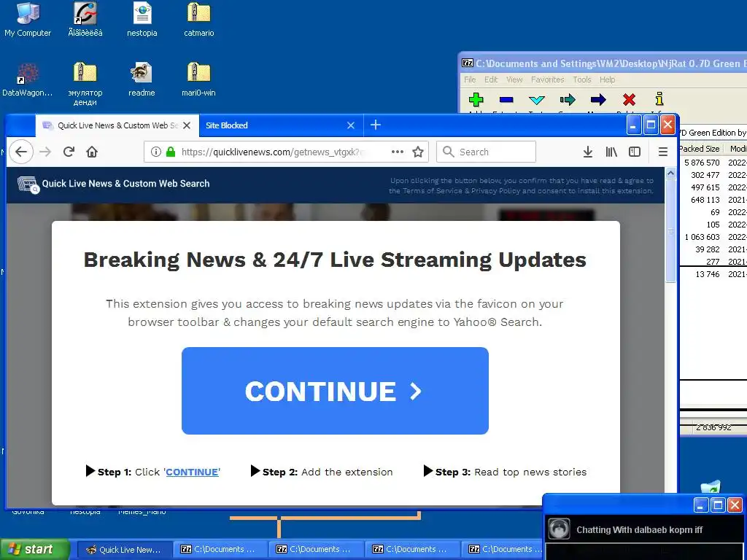Click the green padlock in address bar
This screenshot has width=747, height=560.
(171, 152)
